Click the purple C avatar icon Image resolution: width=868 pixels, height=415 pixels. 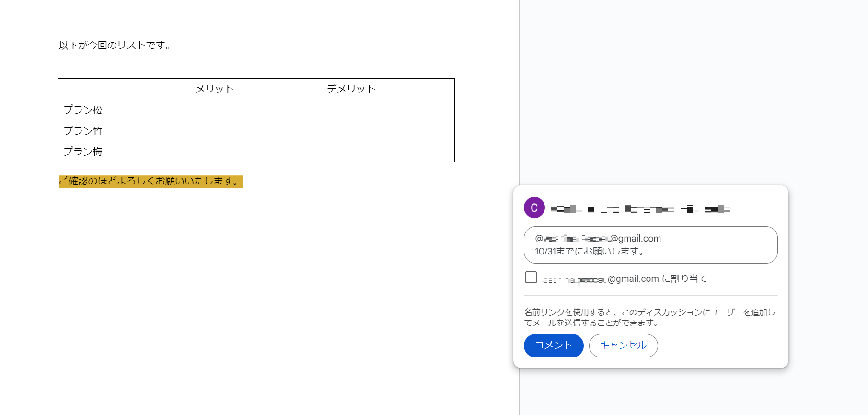(x=534, y=207)
